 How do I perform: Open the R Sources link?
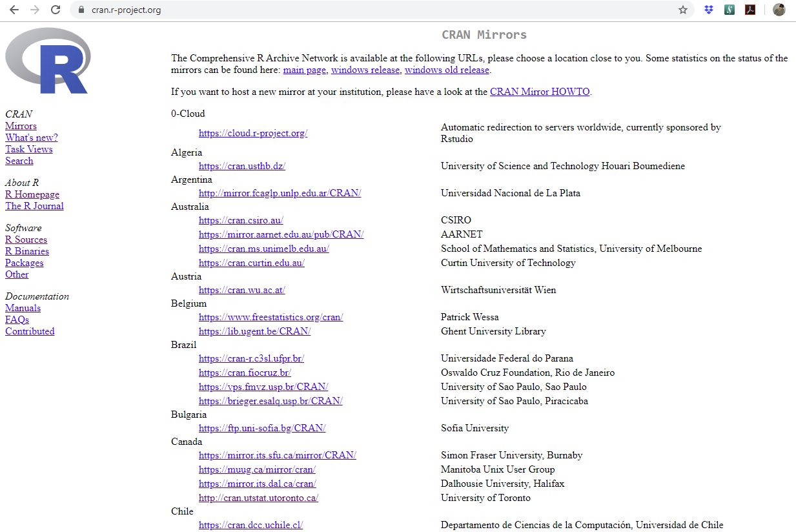point(26,240)
